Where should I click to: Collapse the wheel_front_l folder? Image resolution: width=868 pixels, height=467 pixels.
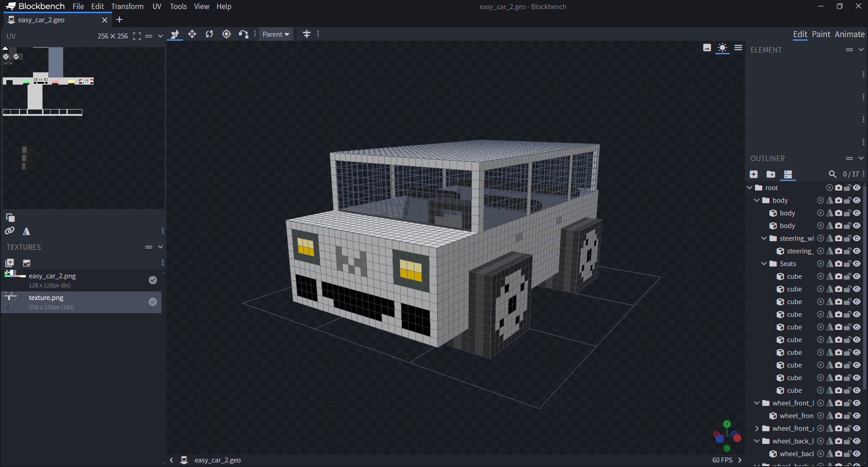(x=757, y=403)
